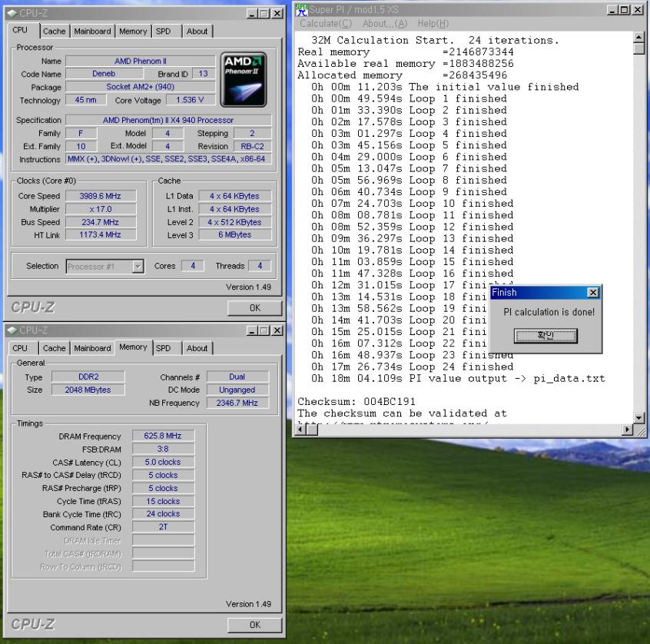Image resolution: width=650 pixels, height=644 pixels.
Task: Switch to Cache tab in bottom CPU-Z
Action: [x=55, y=348]
